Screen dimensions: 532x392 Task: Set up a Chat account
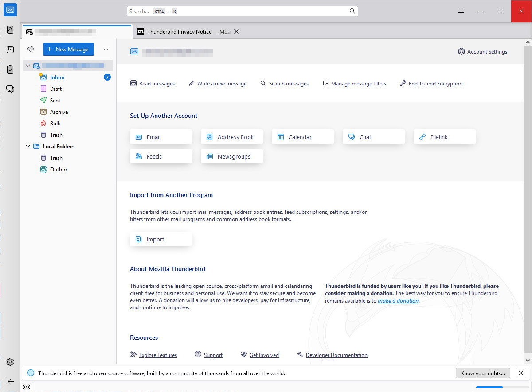[x=374, y=137]
